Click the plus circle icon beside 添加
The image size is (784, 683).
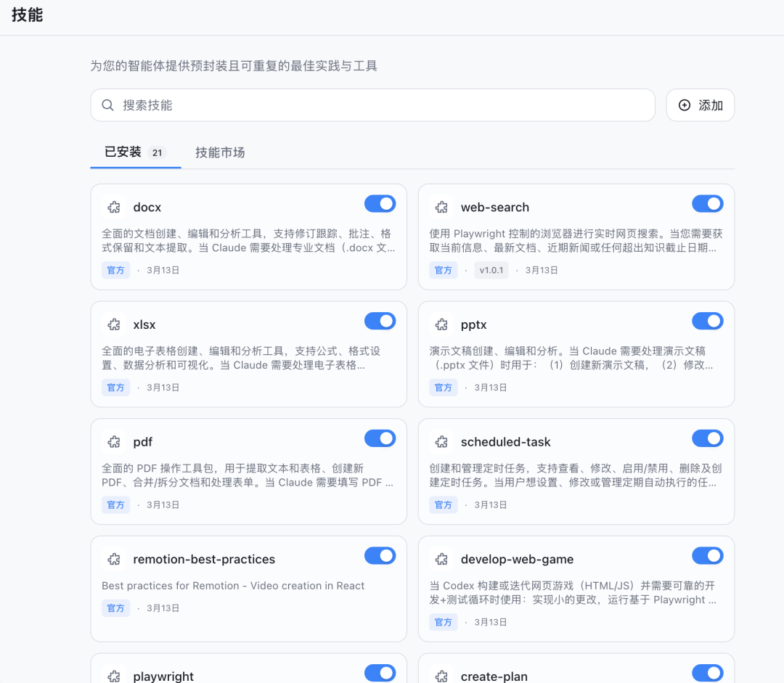point(685,105)
